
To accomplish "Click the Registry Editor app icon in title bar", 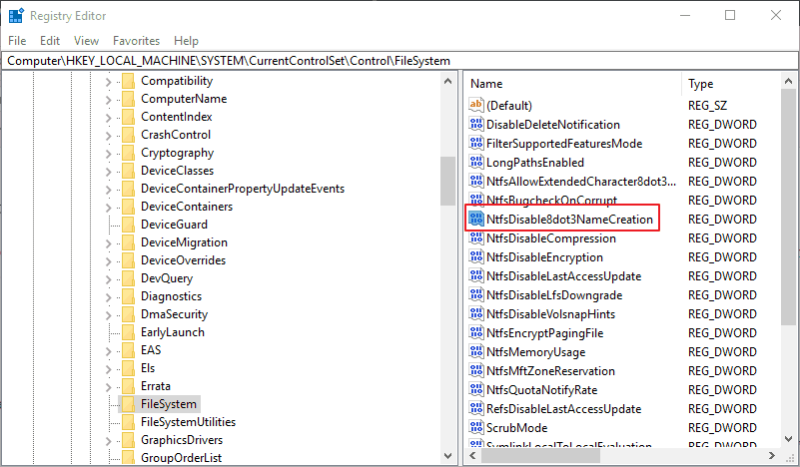I will point(15,15).
